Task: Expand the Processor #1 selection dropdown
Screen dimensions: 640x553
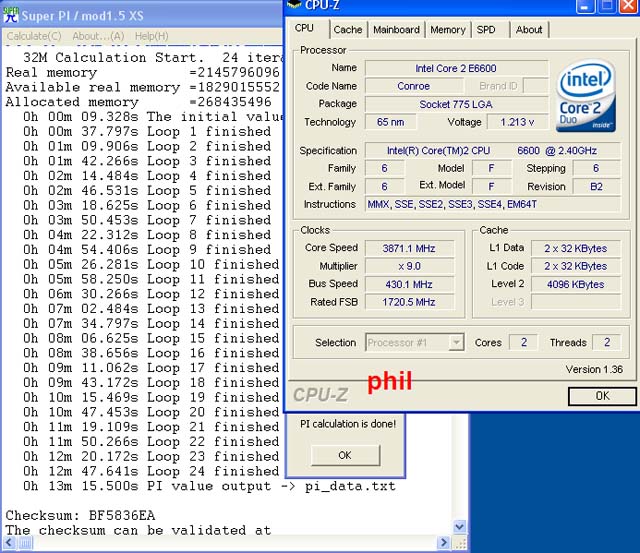Action: tap(456, 342)
